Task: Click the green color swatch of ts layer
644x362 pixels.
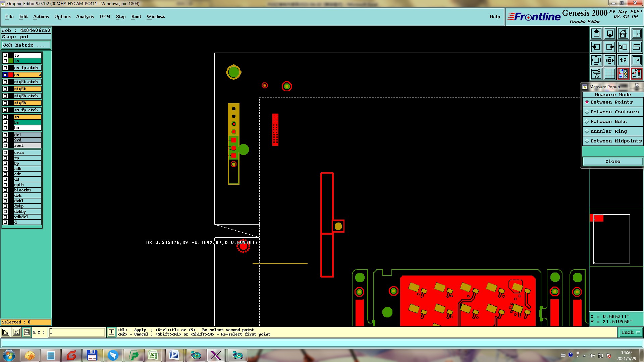Action: point(11,61)
